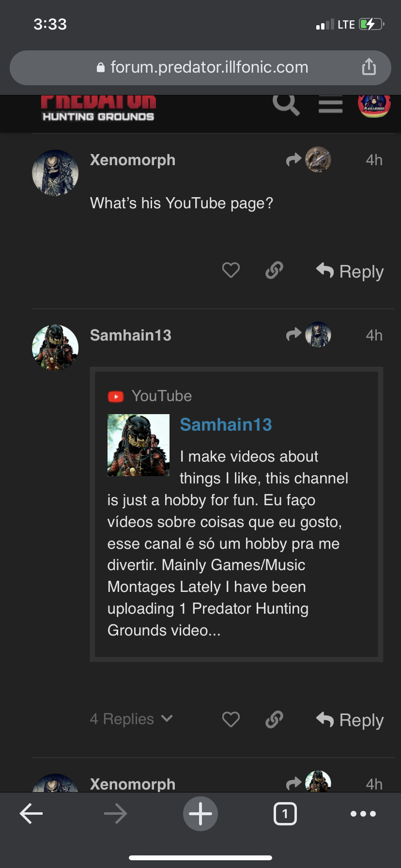The image size is (401, 868).
Task: Copy link icon on Samhain13's post
Action: 274,719
